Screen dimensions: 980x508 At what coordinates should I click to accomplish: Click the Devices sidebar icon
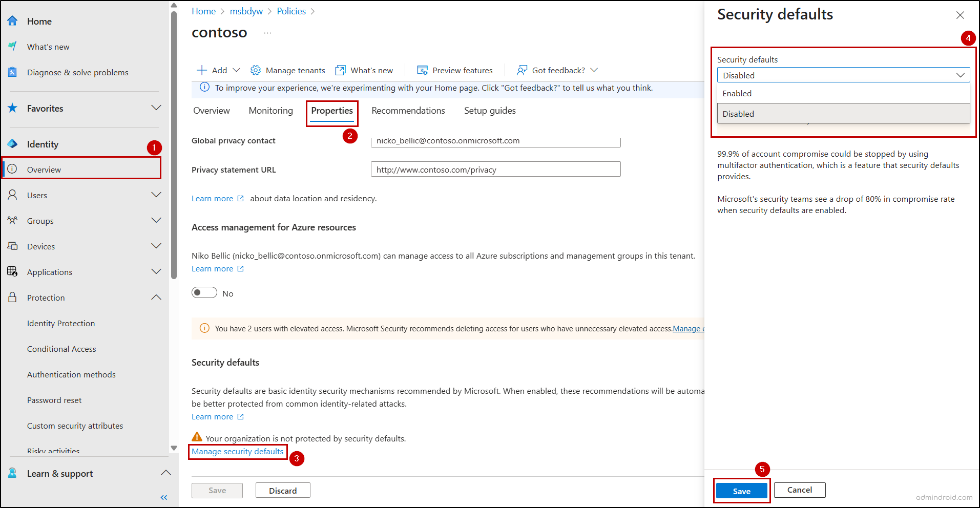tap(12, 246)
